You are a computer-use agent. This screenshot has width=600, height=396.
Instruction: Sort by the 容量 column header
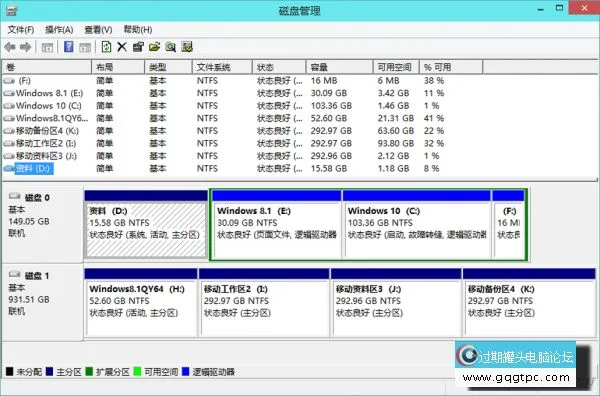339,67
